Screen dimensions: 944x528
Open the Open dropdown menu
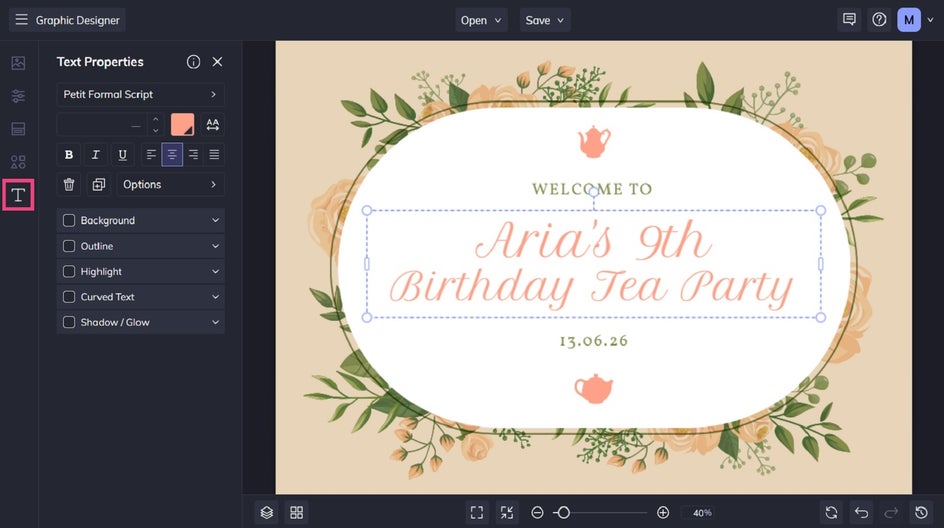pos(481,20)
